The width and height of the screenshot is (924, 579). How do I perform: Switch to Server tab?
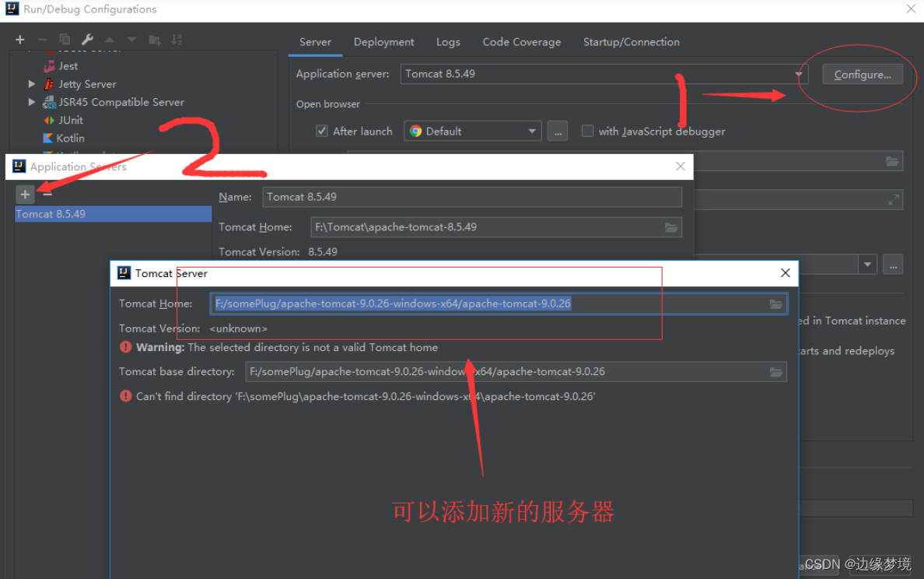coord(315,43)
